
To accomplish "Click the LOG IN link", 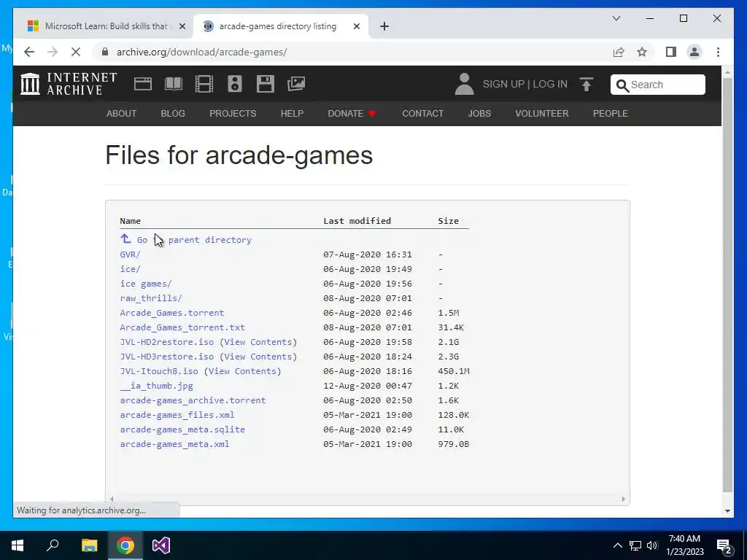I will tap(550, 84).
